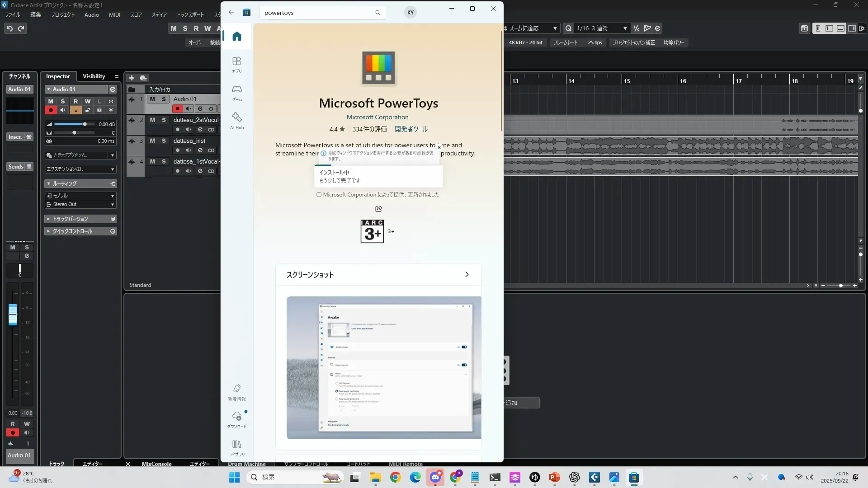Click the Microsoft Corporation publisher link
868x488 pixels.
pos(377,117)
